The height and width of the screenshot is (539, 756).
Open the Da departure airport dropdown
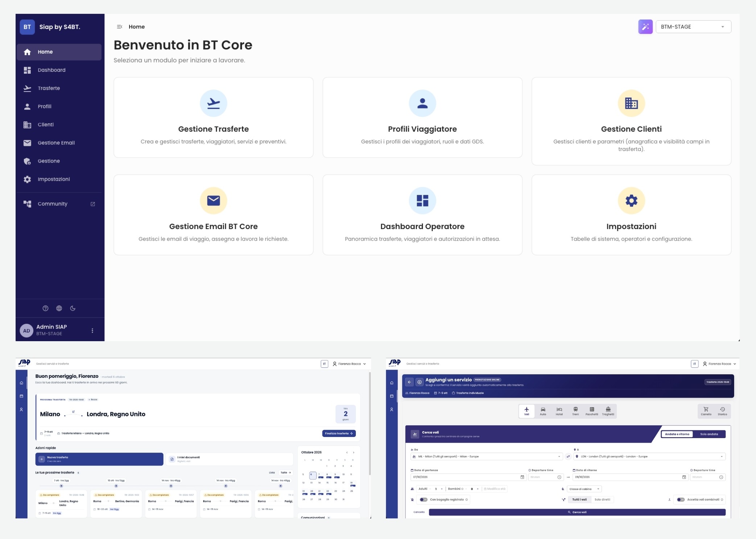pos(486,457)
